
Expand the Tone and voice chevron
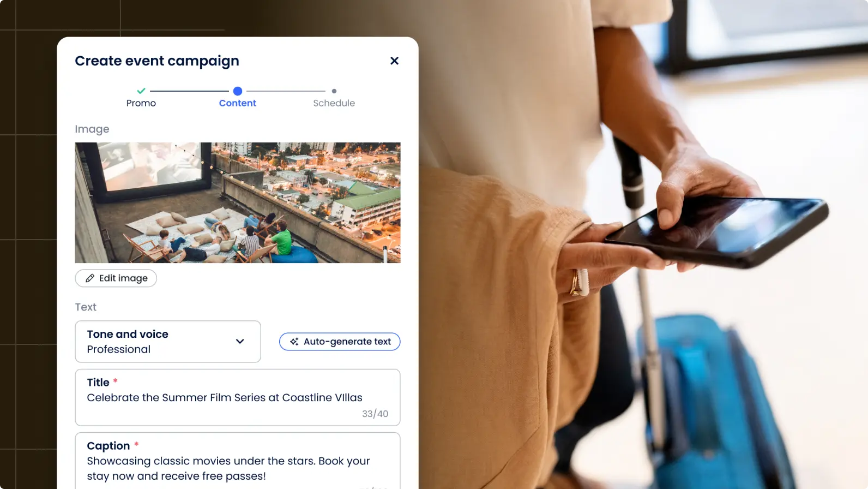click(x=240, y=341)
